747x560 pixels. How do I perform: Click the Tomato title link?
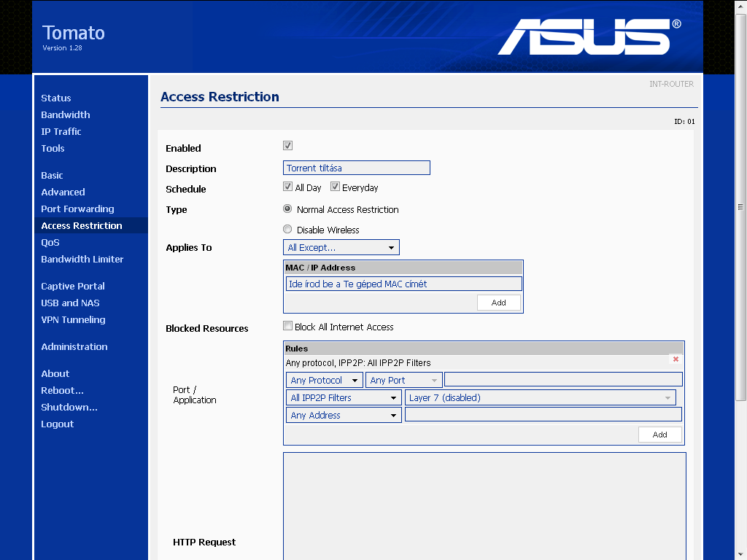tap(74, 33)
